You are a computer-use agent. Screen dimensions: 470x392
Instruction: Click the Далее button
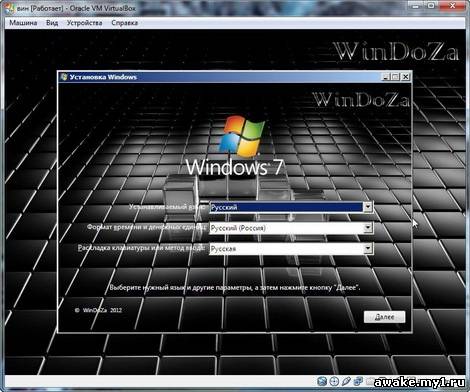tap(384, 317)
